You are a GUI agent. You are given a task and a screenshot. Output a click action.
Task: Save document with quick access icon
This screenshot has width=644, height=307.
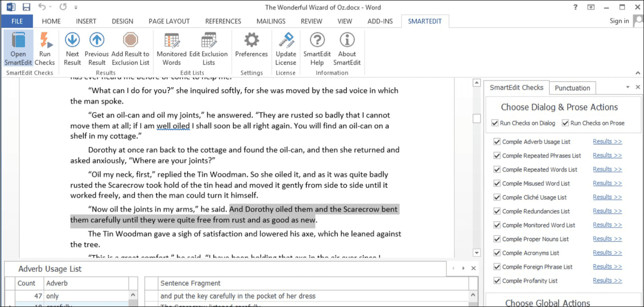(26, 7)
